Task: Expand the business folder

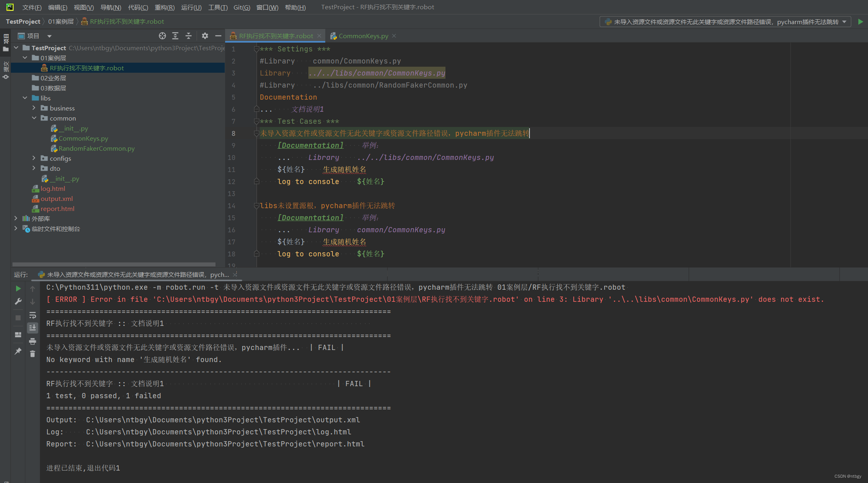Action: [x=34, y=108]
